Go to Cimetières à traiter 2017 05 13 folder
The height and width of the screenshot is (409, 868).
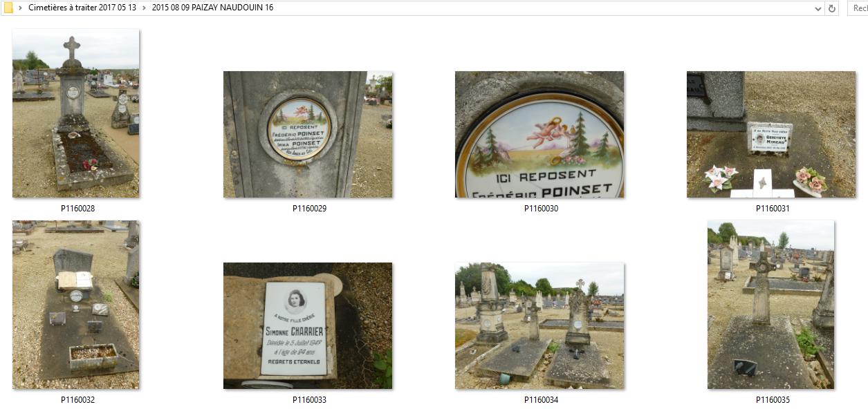(x=82, y=8)
